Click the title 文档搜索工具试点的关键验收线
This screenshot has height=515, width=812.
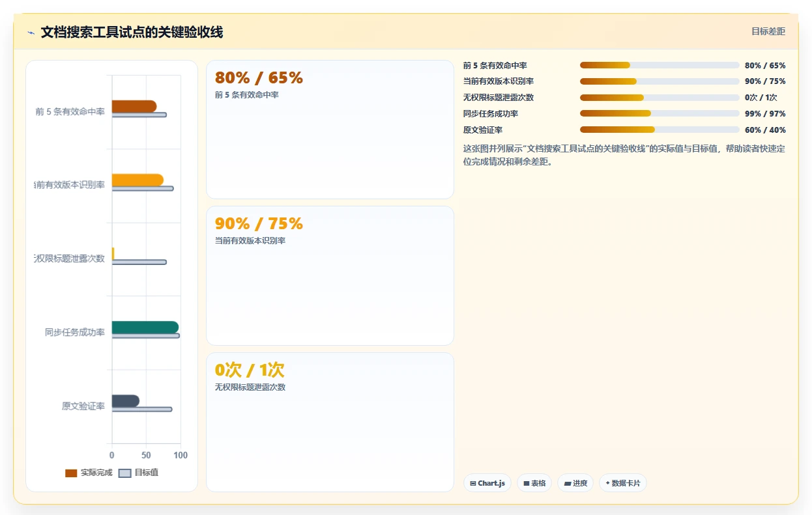[132, 32]
